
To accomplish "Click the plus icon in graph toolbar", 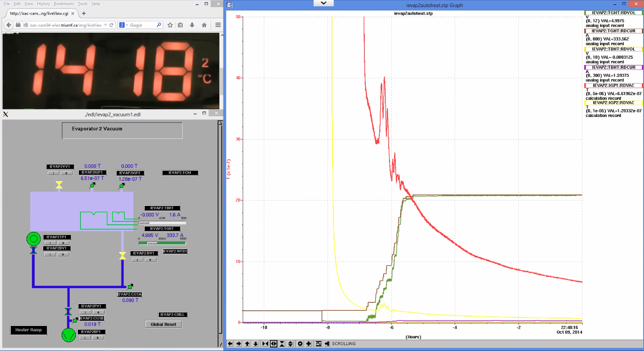I will click(x=309, y=343).
